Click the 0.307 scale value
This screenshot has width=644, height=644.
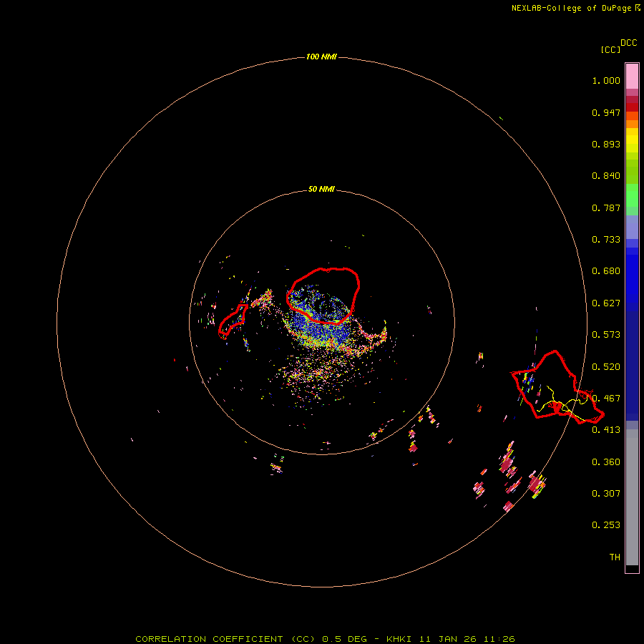point(606,494)
